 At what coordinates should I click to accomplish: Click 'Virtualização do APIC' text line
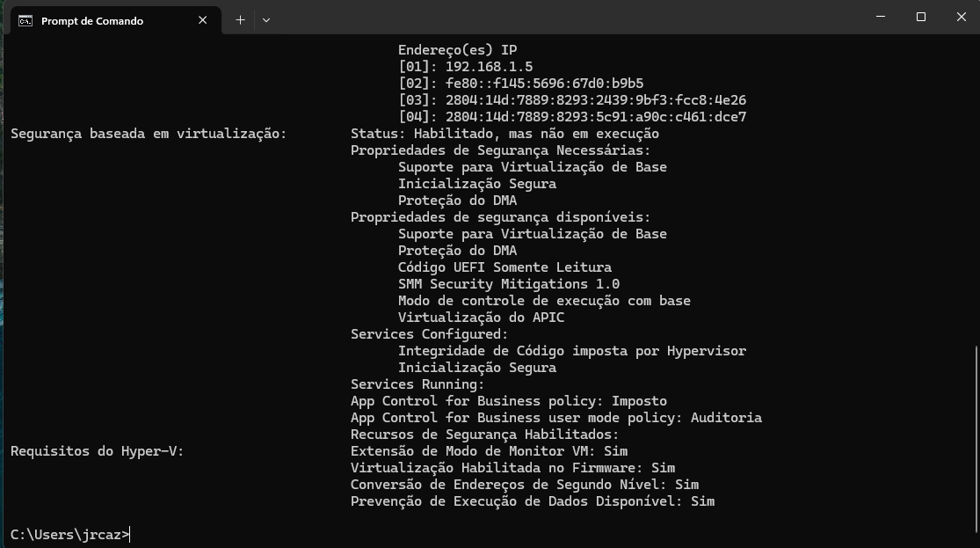click(x=482, y=318)
